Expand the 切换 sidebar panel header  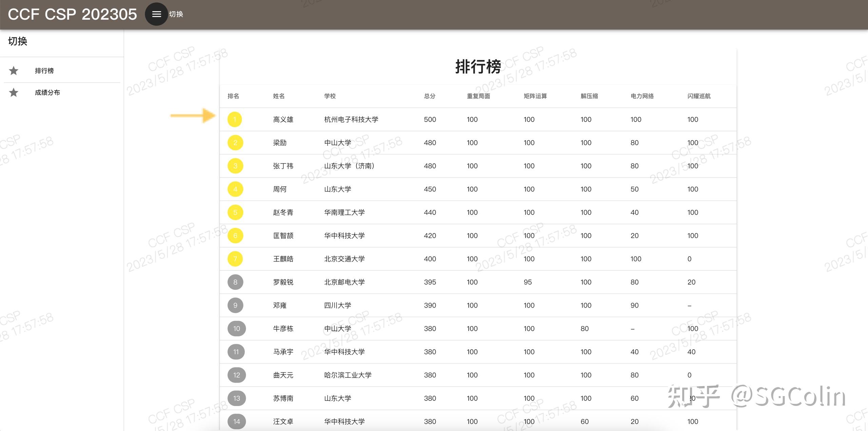[x=18, y=41]
